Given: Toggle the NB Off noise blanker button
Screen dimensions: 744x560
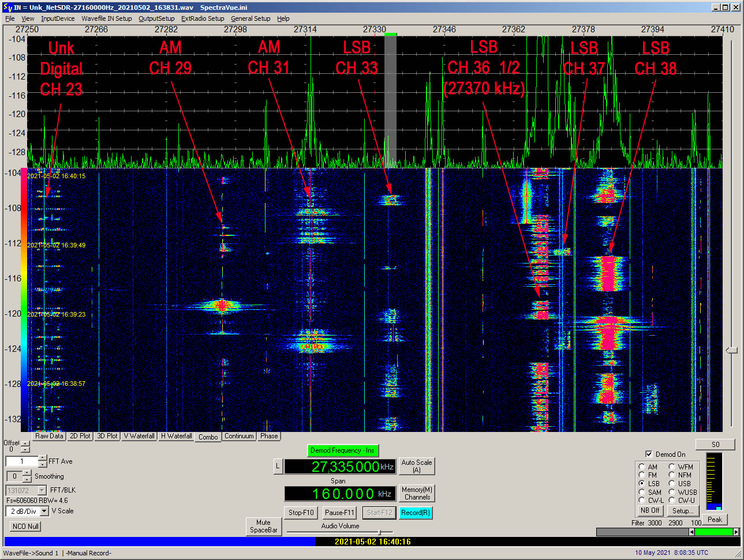Looking at the screenshot, I should click(x=650, y=510).
